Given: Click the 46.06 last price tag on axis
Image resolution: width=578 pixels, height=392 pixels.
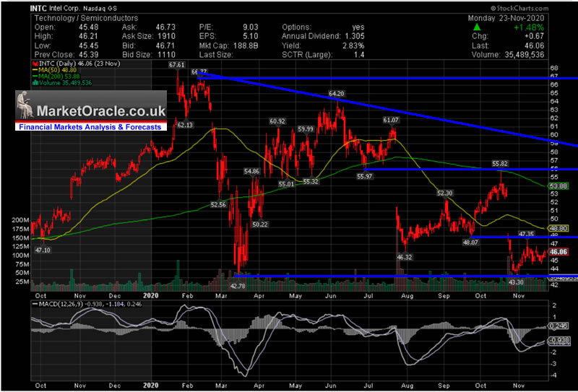Looking at the screenshot, I should pyautogui.click(x=559, y=251).
